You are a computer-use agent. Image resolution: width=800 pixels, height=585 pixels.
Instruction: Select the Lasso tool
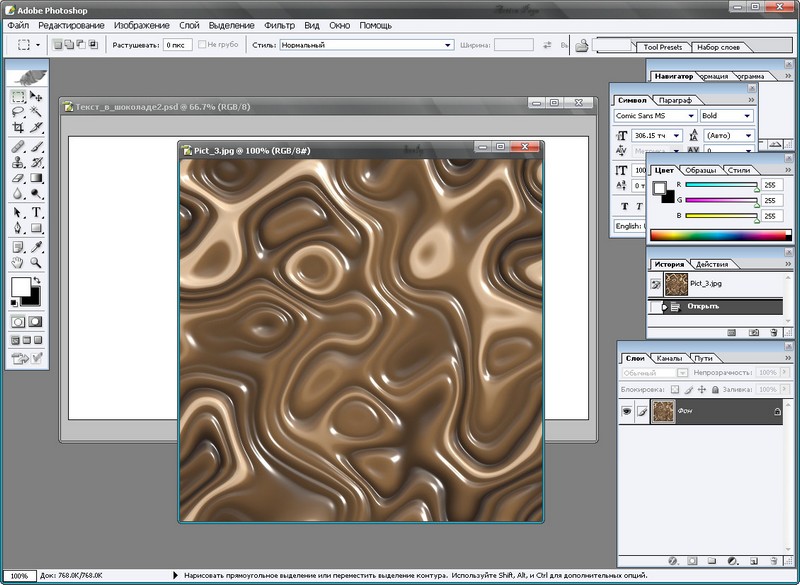tap(17, 112)
